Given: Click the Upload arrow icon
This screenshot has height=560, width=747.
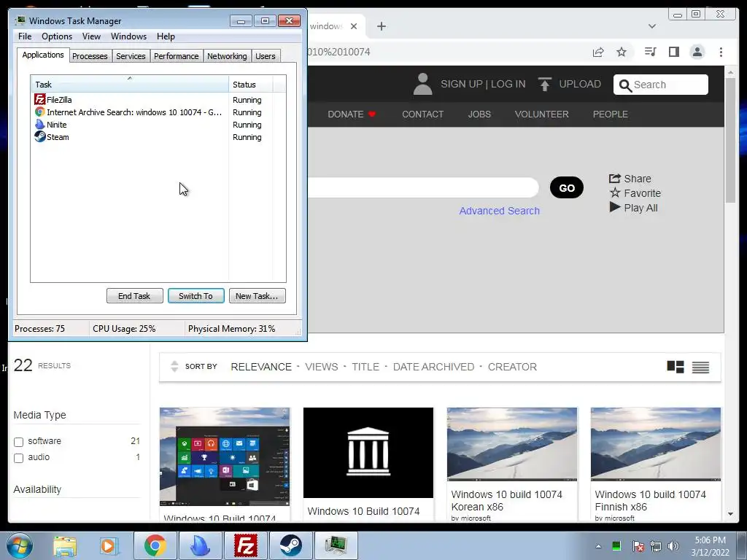Looking at the screenshot, I should [x=544, y=84].
